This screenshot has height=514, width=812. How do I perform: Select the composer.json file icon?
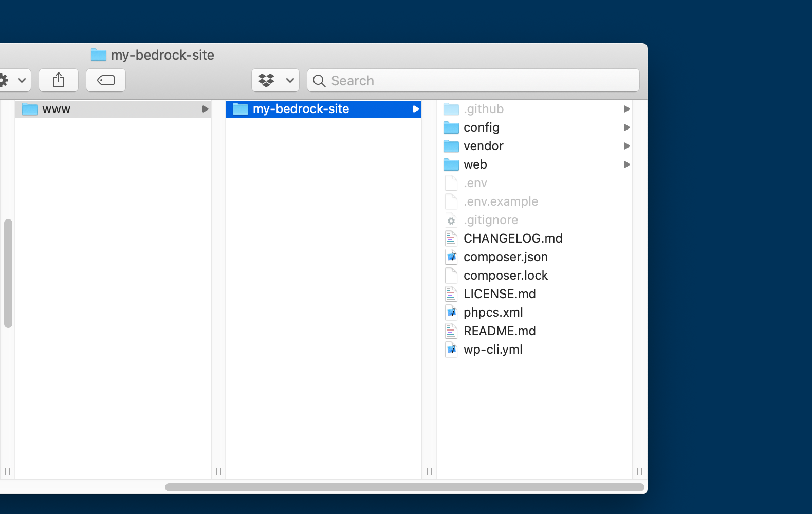[x=451, y=257]
